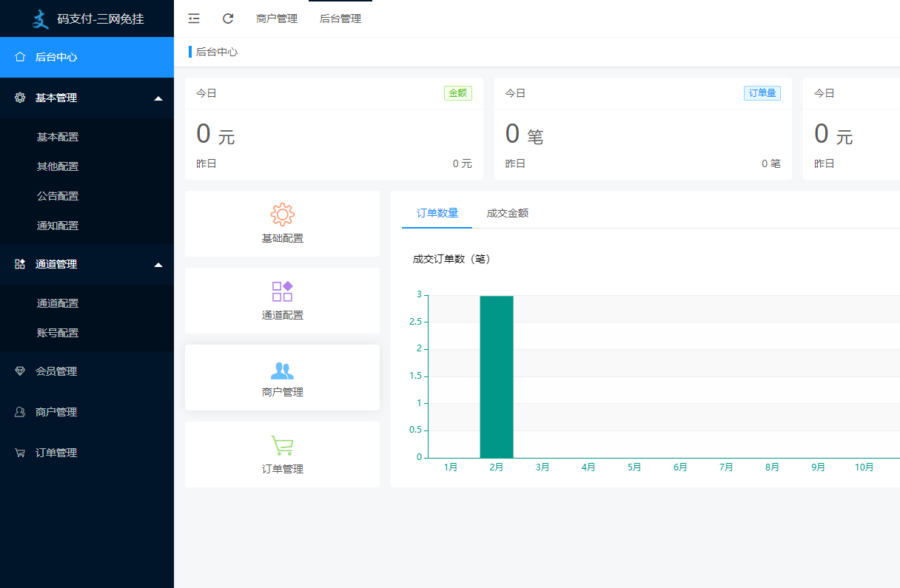Click the 码支付 logo icon
900x588 pixels.
point(40,18)
